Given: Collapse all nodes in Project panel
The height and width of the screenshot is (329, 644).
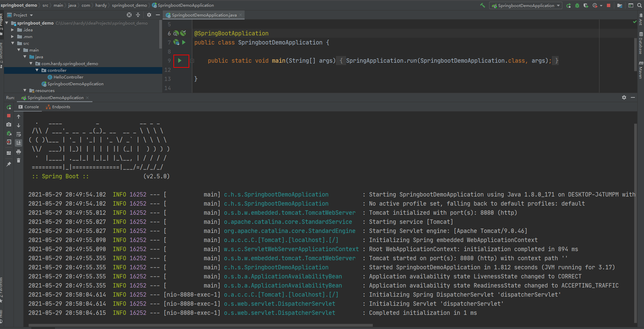Looking at the screenshot, I should point(138,15).
